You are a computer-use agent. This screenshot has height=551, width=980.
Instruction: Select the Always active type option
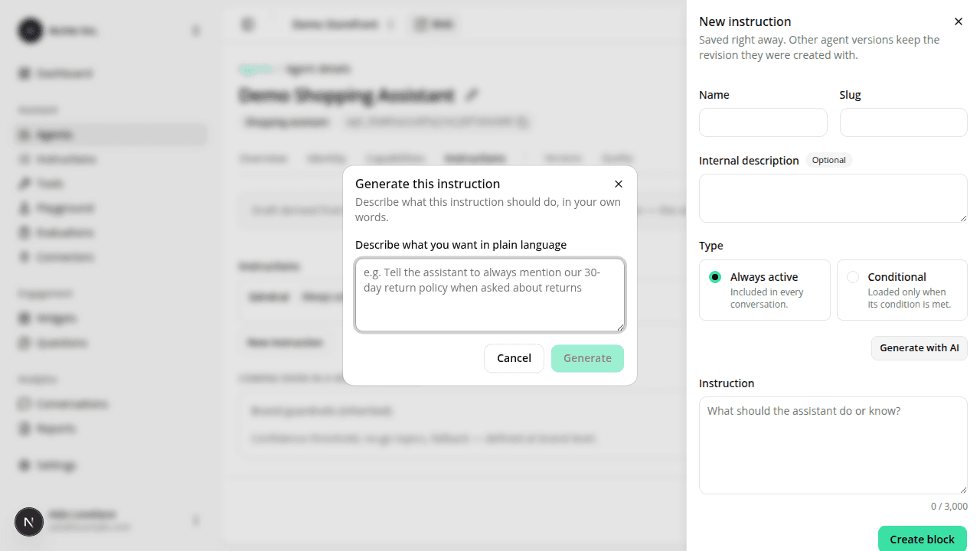point(764,289)
